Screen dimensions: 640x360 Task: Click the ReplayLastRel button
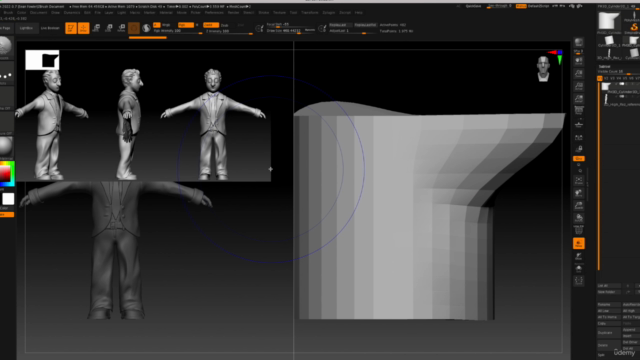click(x=365, y=25)
